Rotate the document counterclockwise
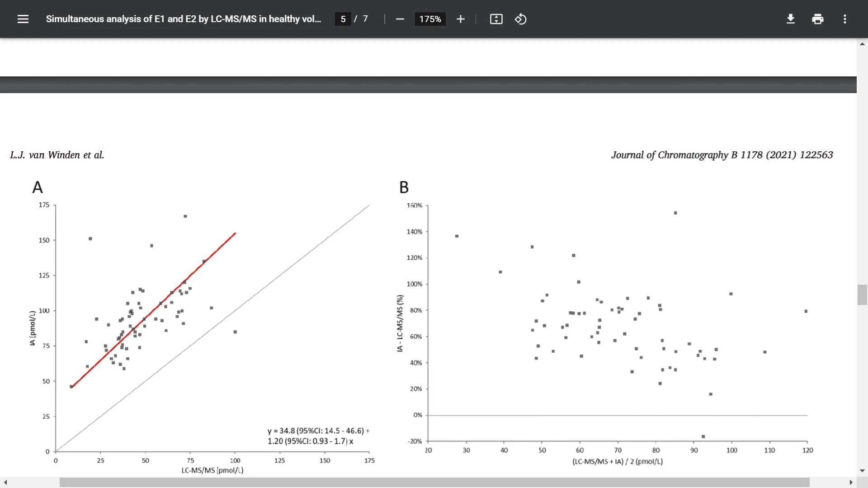The height and width of the screenshot is (488, 868). 520,19
